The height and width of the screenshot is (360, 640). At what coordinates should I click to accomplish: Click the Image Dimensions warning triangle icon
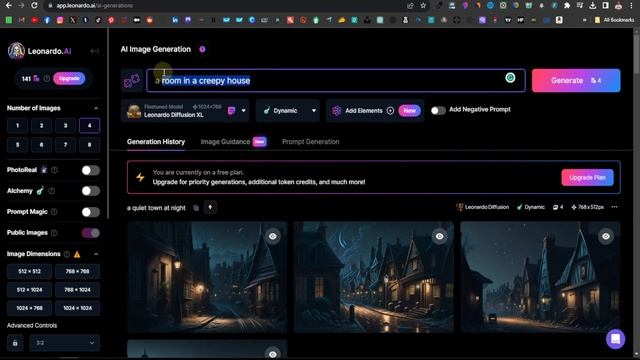(77, 254)
